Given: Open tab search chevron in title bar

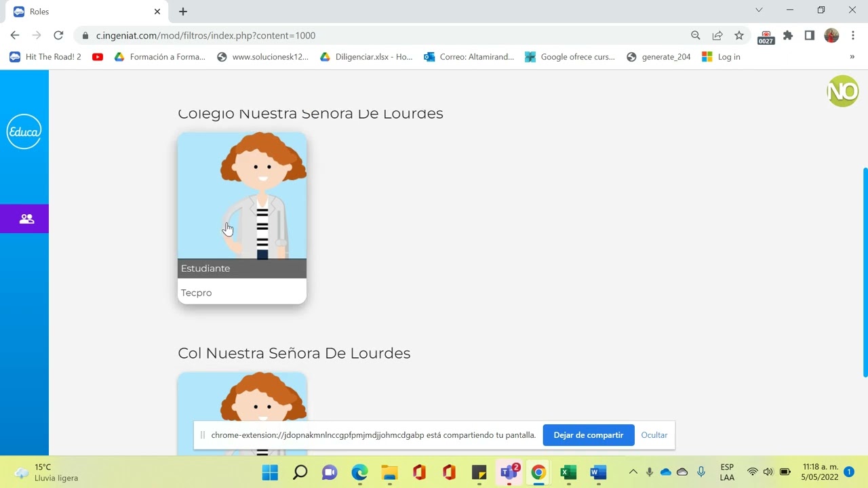Looking at the screenshot, I should pos(759,10).
